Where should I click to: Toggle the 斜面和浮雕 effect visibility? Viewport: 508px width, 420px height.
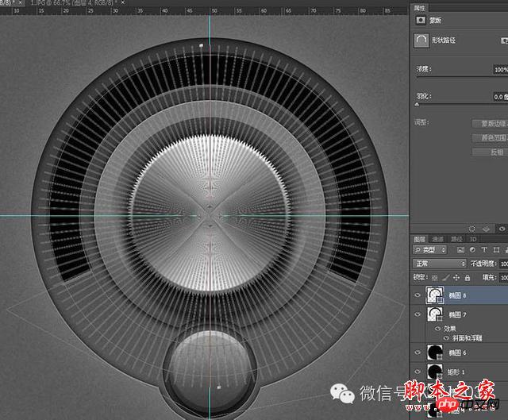(446, 338)
